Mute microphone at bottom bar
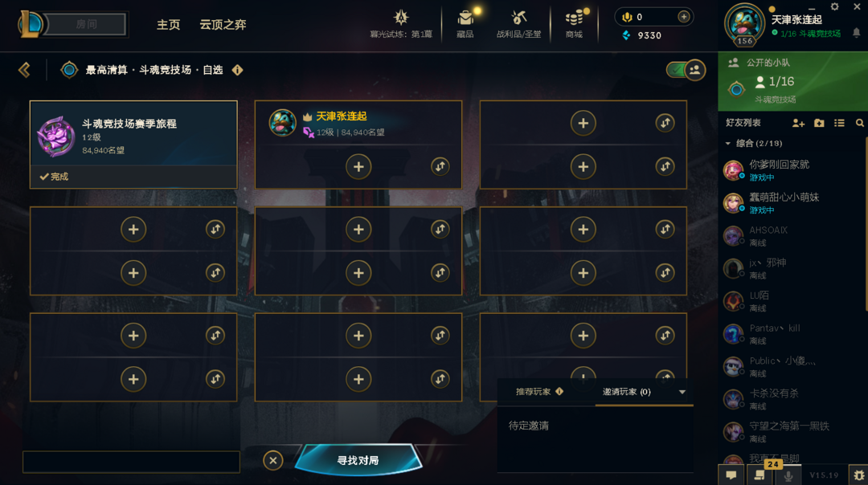The height and width of the screenshot is (485, 868). pyautogui.click(x=788, y=475)
